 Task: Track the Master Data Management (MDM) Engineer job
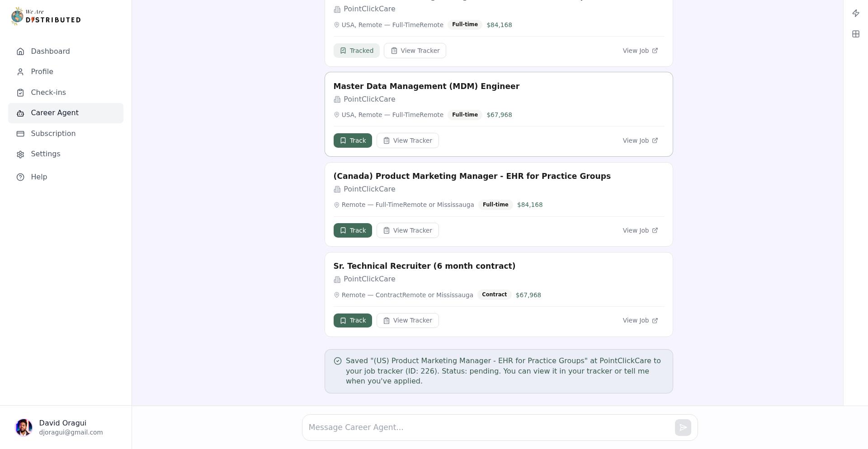[x=352, y=140]
